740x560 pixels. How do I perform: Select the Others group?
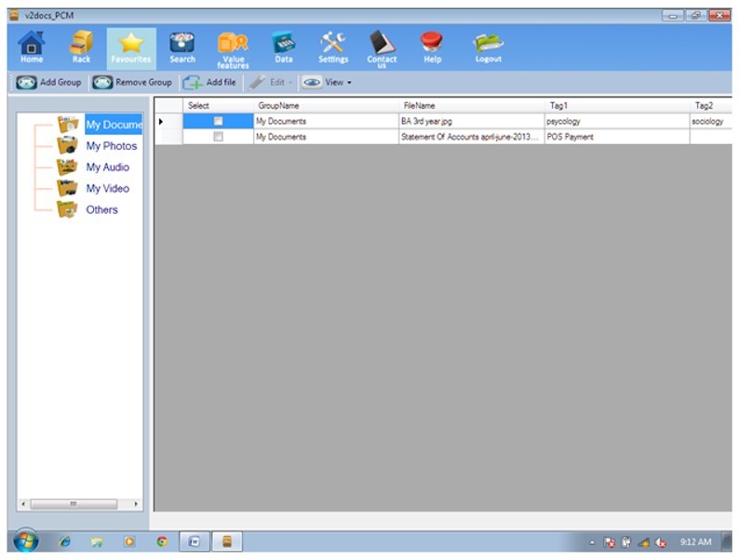tap(101, 210)
